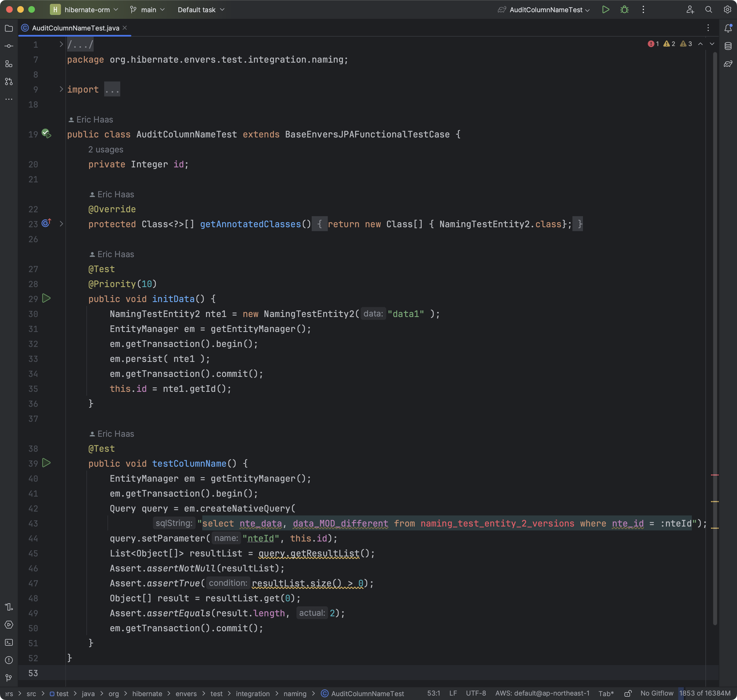Click the editor vertical scrollbar
The height and width of the screenshot is (700, 737).
715,336
